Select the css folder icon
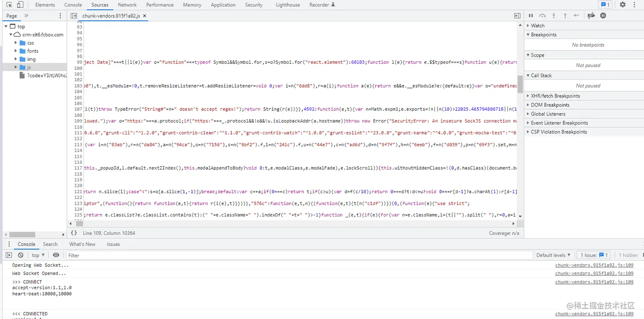The width and height of the screenshot is (644, 319). (23, 43)
